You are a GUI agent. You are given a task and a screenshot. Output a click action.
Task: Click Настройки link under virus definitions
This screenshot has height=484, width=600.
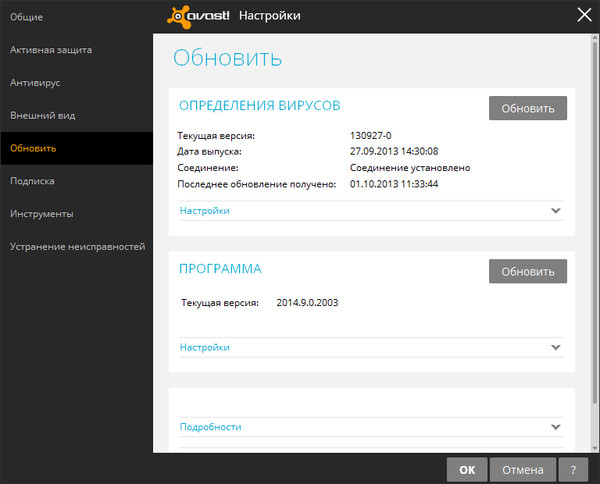tap(205, 211)
